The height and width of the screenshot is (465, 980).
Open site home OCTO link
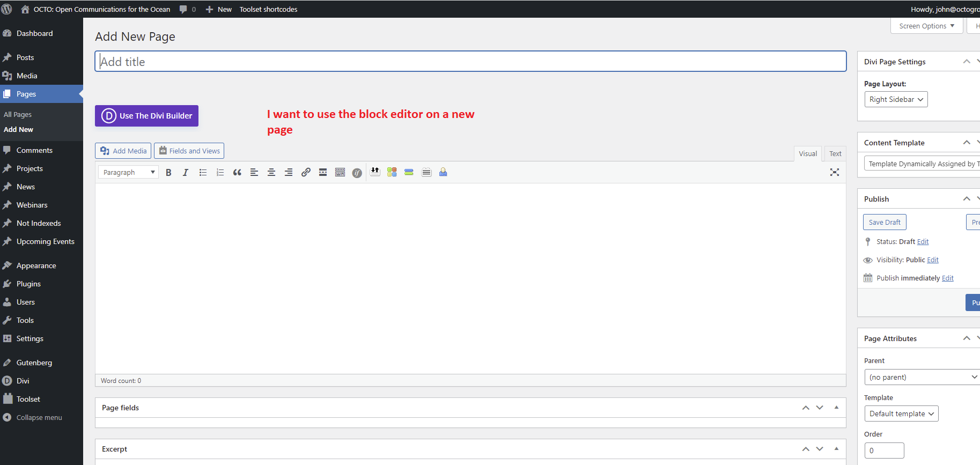click(x=95, y=9)
